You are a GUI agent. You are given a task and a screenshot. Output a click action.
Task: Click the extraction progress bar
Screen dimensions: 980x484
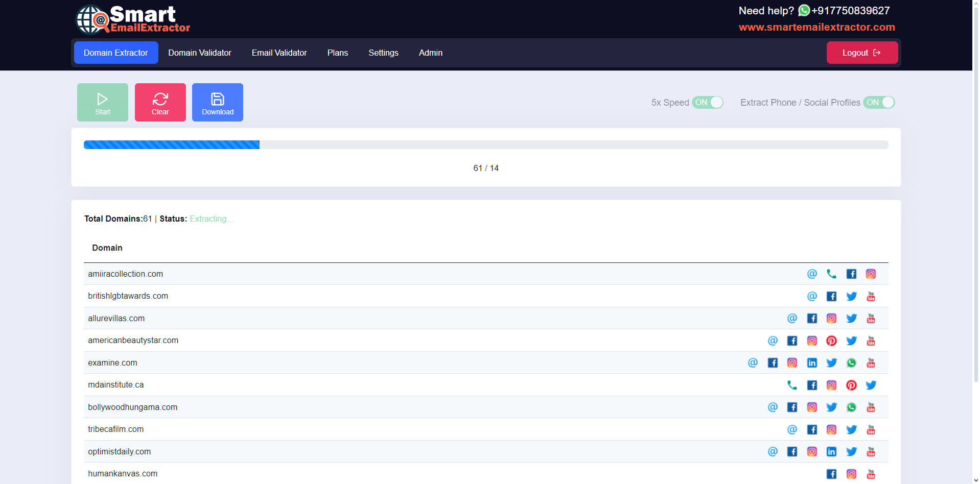(x=486, y=144)
